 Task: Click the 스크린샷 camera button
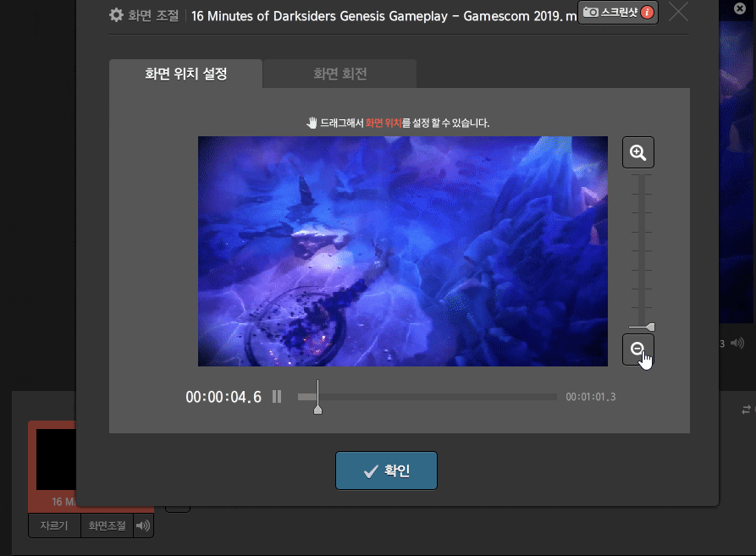coord(618,13)
